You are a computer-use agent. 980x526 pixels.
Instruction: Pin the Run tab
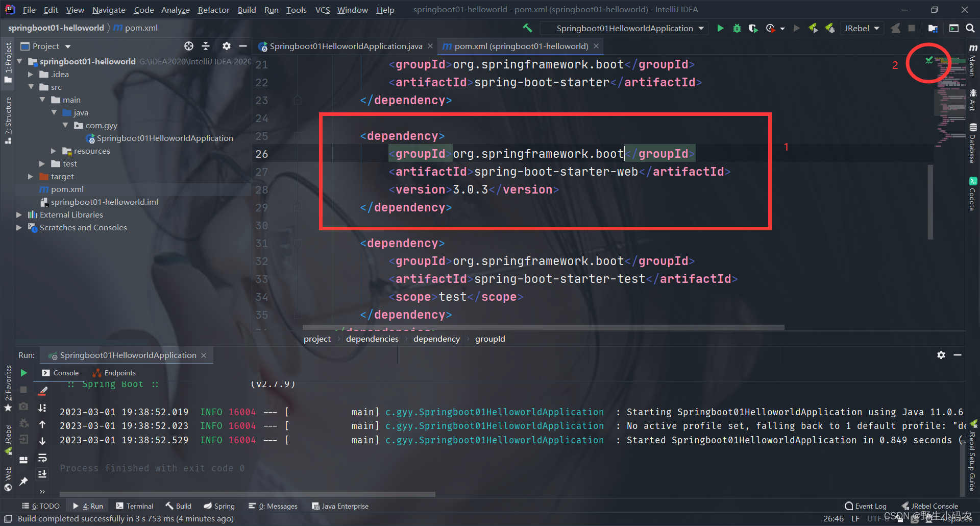[23, 481]
